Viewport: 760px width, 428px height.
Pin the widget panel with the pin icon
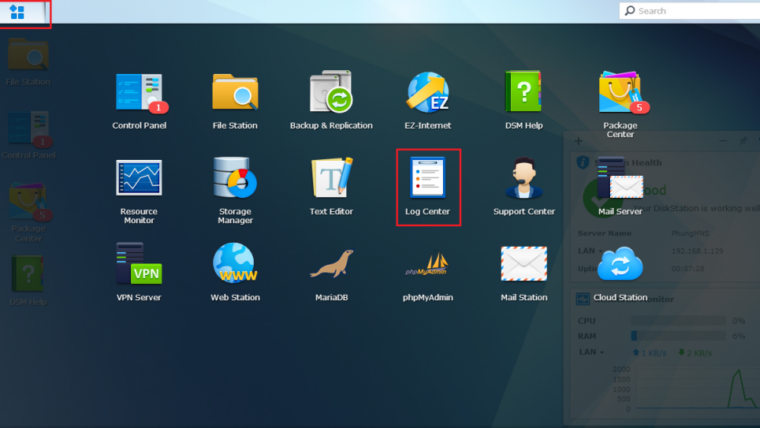[x=743, y=141]
